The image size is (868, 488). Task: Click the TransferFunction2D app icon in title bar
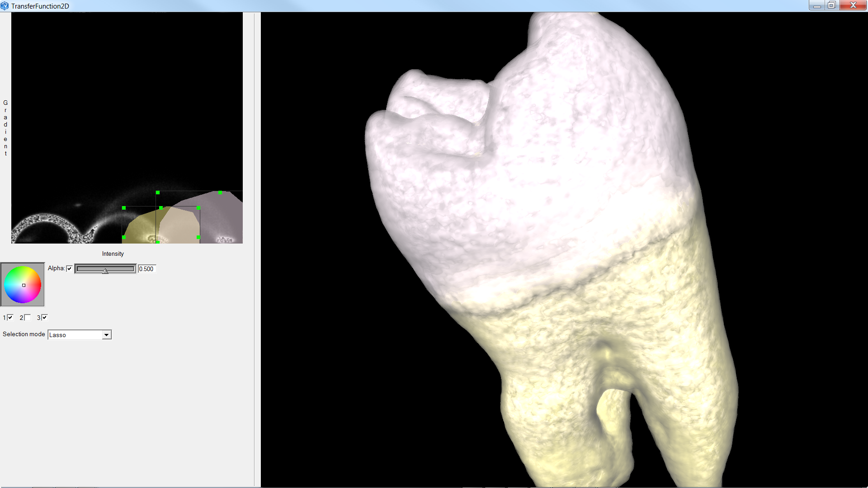coord(5,6)
